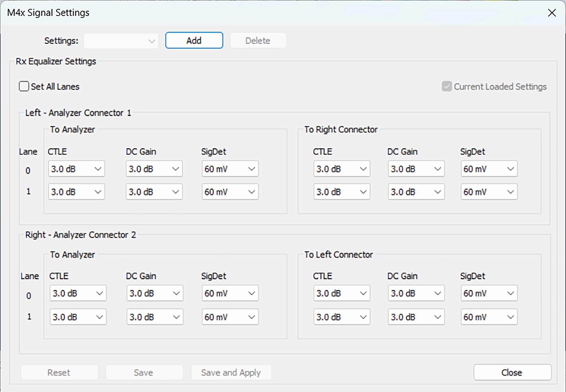Image resolution: width=566 pixels, height=392 pixels.
Task: Click the Close button at bottom
Action: (x=512, y=373)
